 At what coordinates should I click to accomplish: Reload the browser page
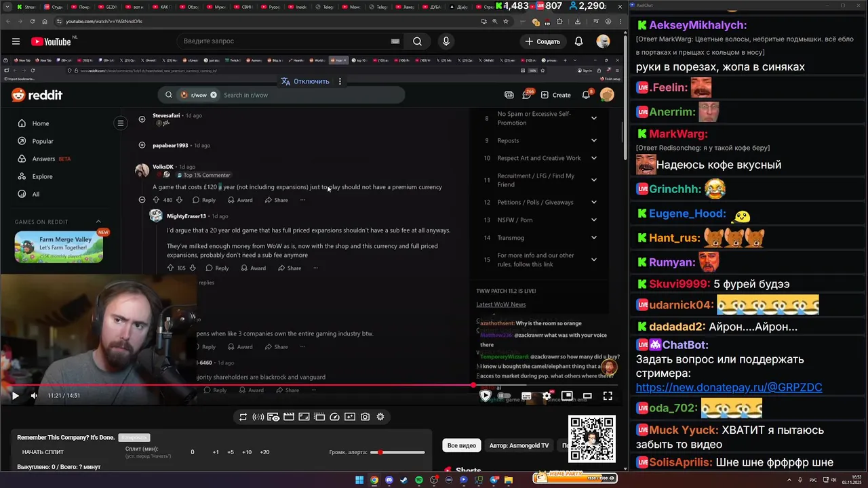pos(32,21)
